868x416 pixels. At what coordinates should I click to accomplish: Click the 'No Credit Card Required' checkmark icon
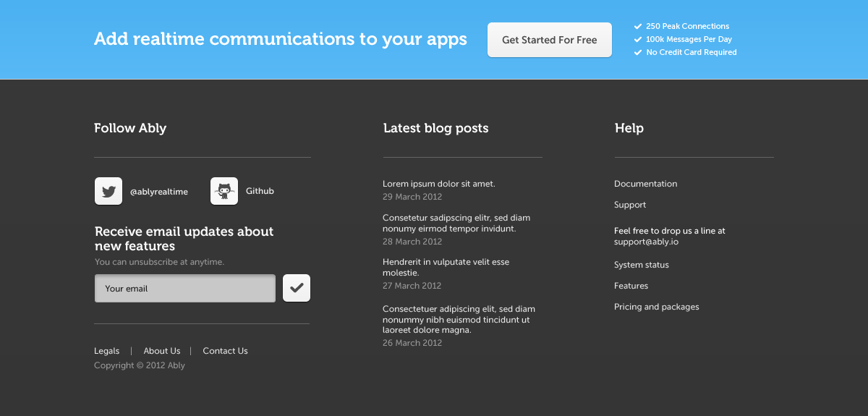[638, 53]
